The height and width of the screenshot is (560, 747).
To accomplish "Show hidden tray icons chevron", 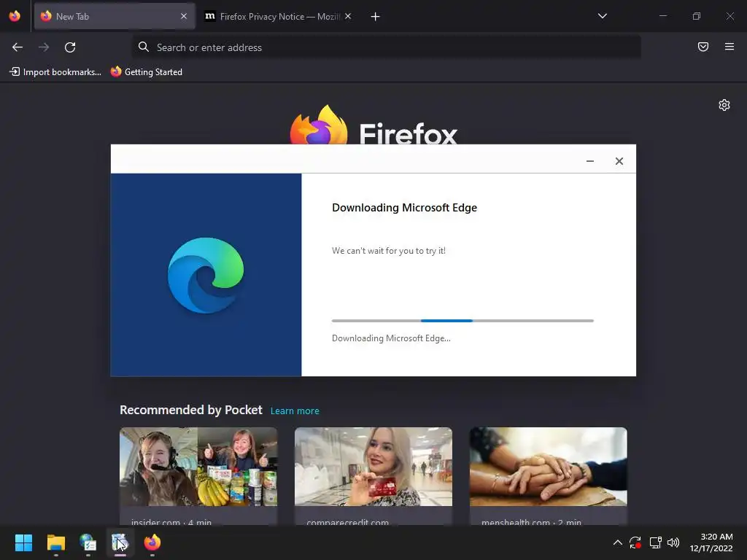I will [617, 542].
